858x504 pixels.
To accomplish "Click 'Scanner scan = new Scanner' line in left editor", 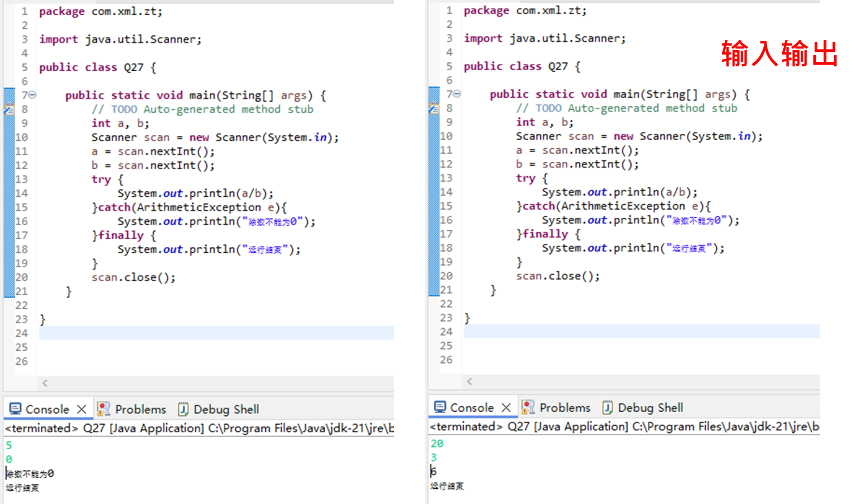I will coord(215,137).
